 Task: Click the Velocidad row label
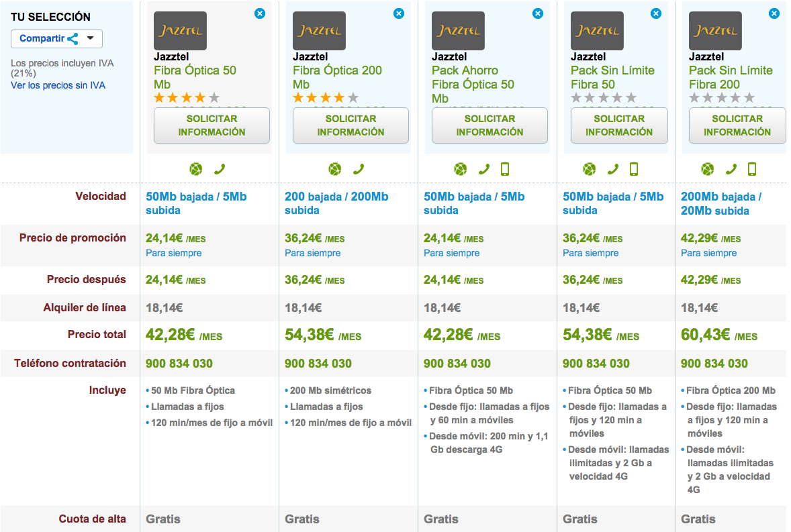point(101,197)
